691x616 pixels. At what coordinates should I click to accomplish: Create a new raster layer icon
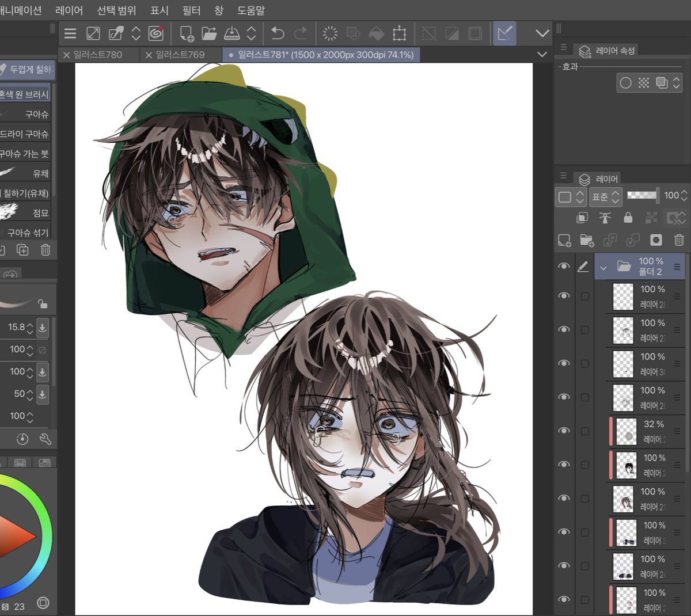click(x=564, y=240)
